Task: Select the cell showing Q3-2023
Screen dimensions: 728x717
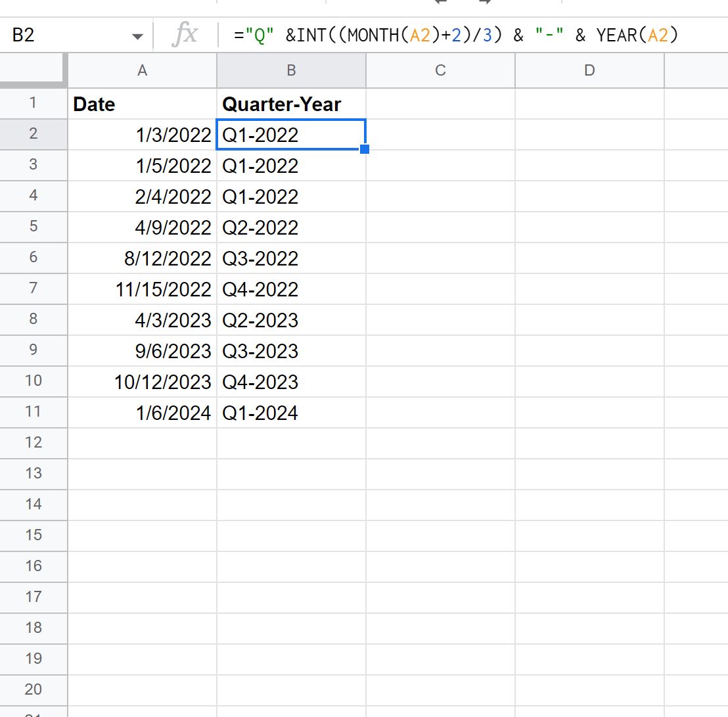Action: [x=291, y=350]
